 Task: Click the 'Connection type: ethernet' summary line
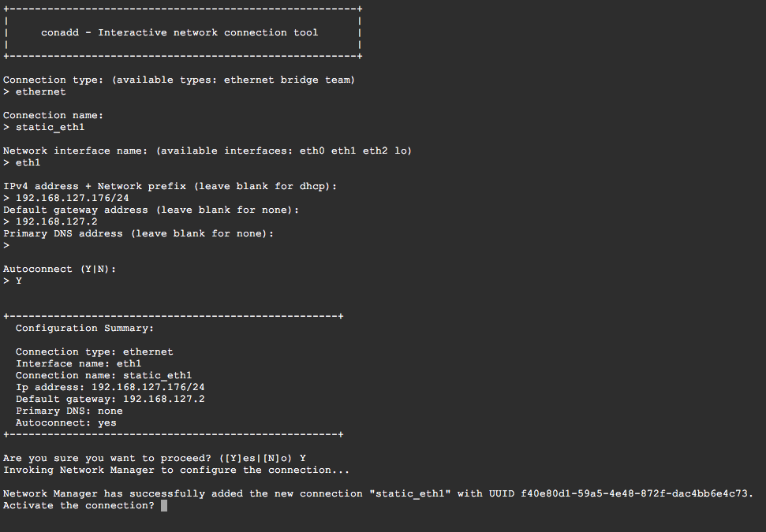point(95,352)
